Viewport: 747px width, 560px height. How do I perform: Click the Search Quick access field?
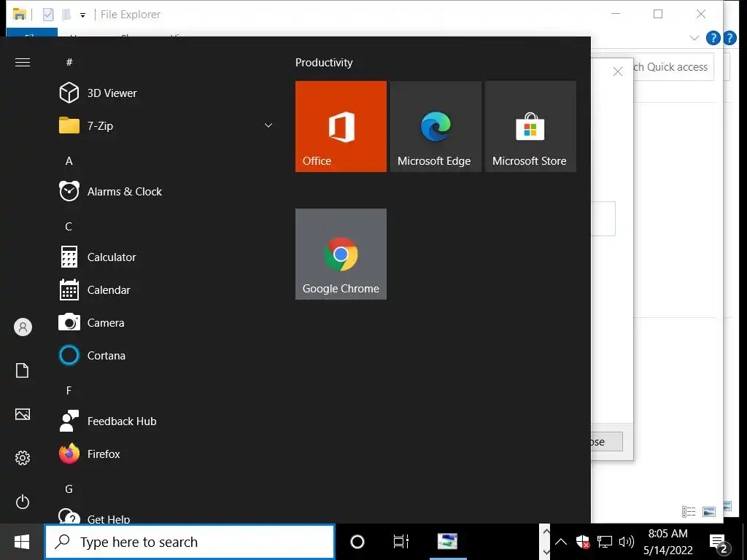(673, 67)
